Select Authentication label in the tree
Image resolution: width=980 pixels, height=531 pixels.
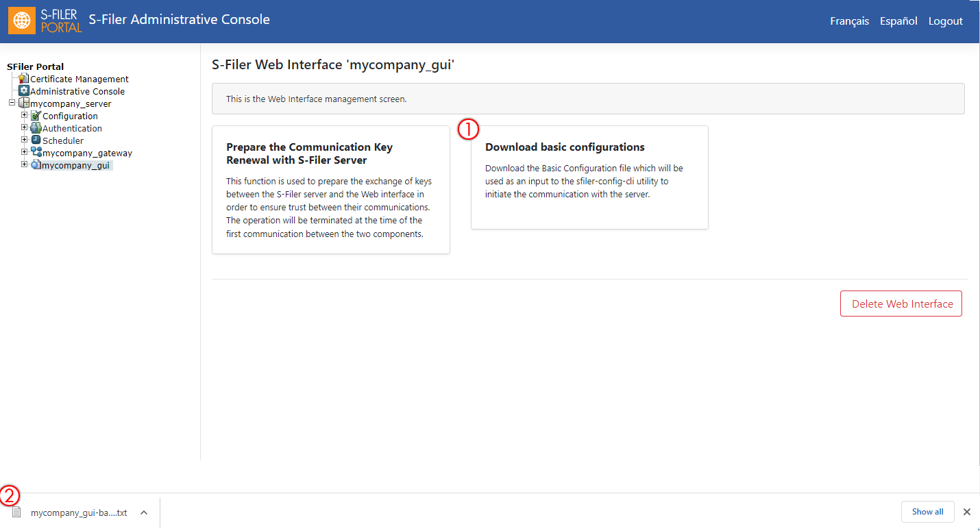click(x=72, y=128)
